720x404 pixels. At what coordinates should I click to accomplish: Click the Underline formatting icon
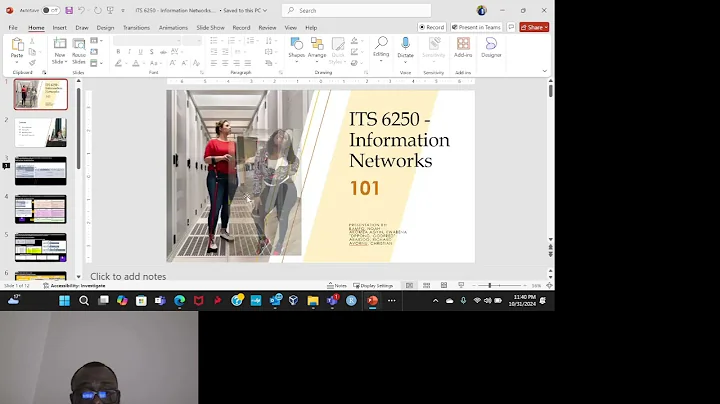tap(141, 52)
